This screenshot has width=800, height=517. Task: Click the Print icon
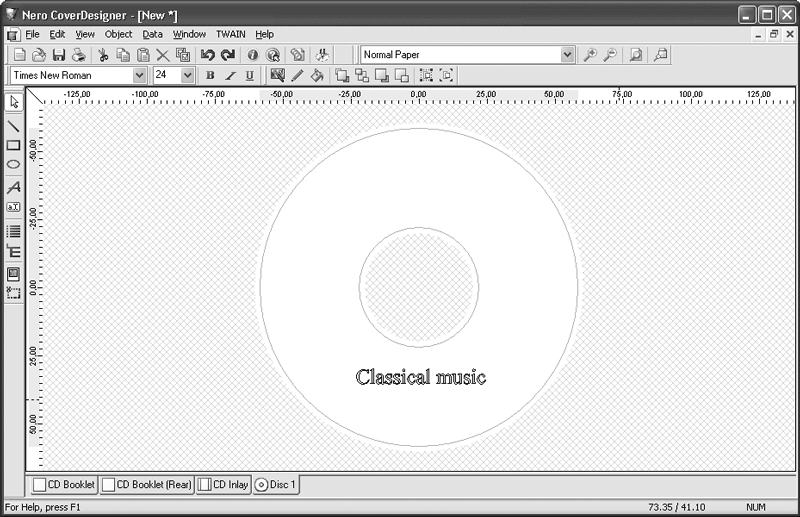[x=78, y=55]
